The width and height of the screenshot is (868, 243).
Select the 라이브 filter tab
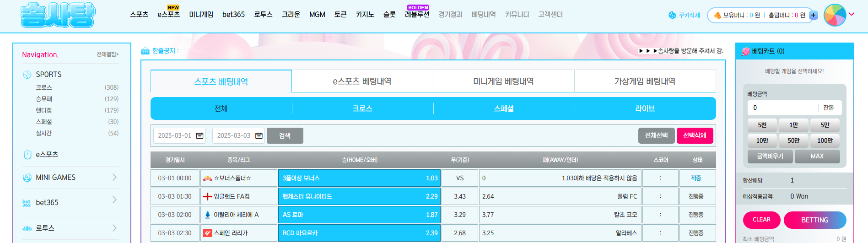(x=645, y=108)
